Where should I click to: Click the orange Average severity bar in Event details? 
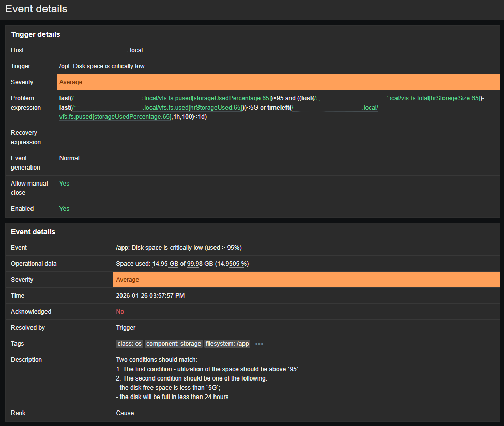pyautogui.click(x=306, y=280)
